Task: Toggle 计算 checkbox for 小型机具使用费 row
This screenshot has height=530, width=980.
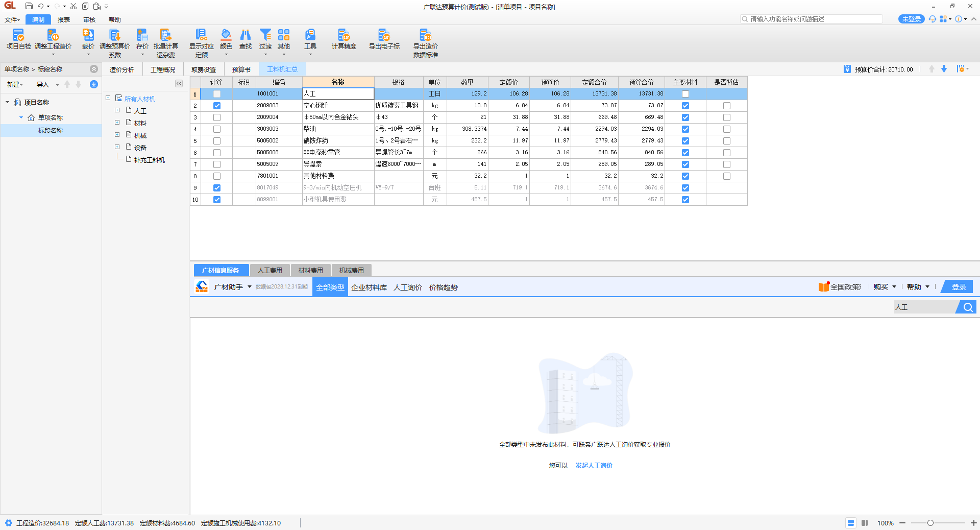Action: (217, 200)
